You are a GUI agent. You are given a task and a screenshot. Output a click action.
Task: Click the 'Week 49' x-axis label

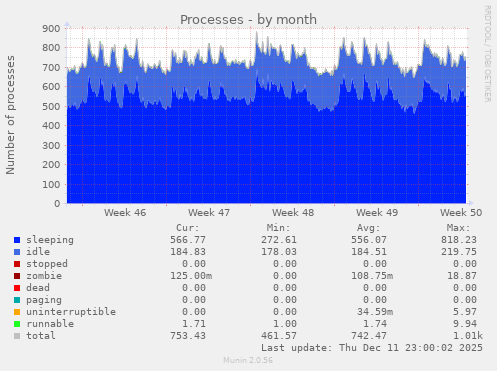pyautogui.click(x=377, y=213)
